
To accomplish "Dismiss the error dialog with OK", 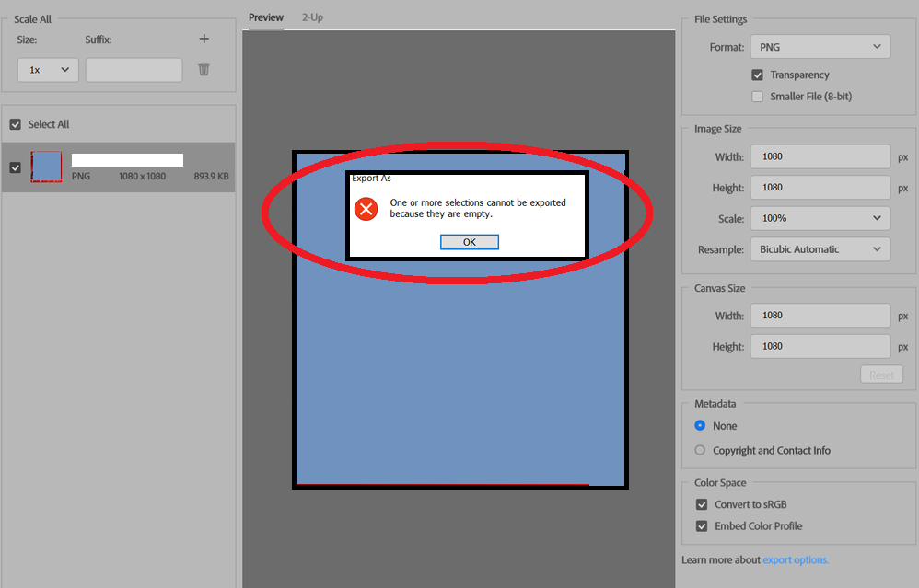I will pos(470,241).
